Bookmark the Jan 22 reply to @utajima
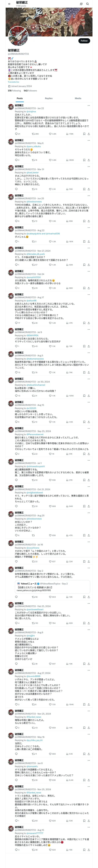 [x=84, y=134]
